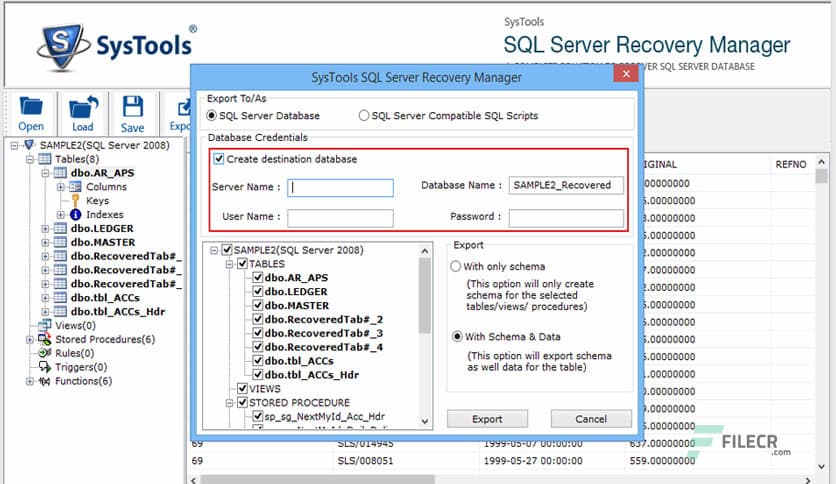Viewport: 836px width, 484px height.
Task: Click the Cancel button
Action: pos(591,419)
